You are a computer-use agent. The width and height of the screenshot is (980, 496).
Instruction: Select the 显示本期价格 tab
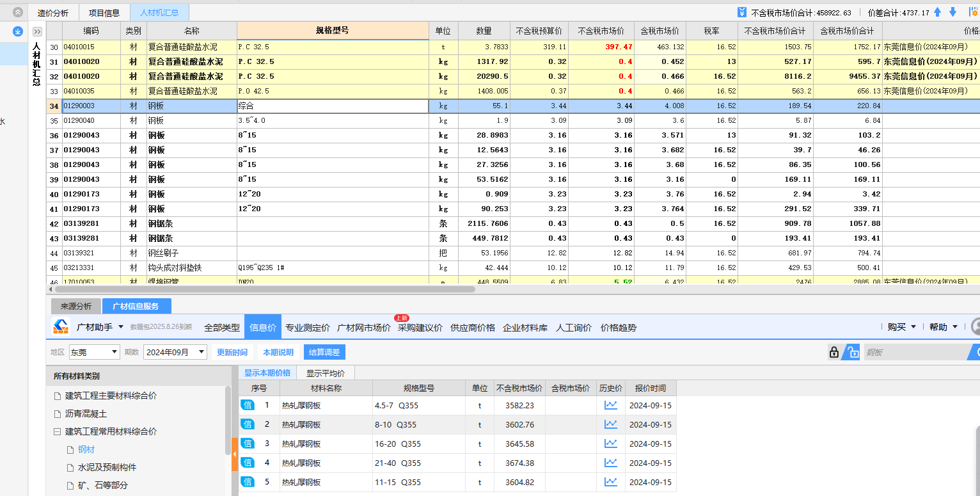[x=267, y=373]
